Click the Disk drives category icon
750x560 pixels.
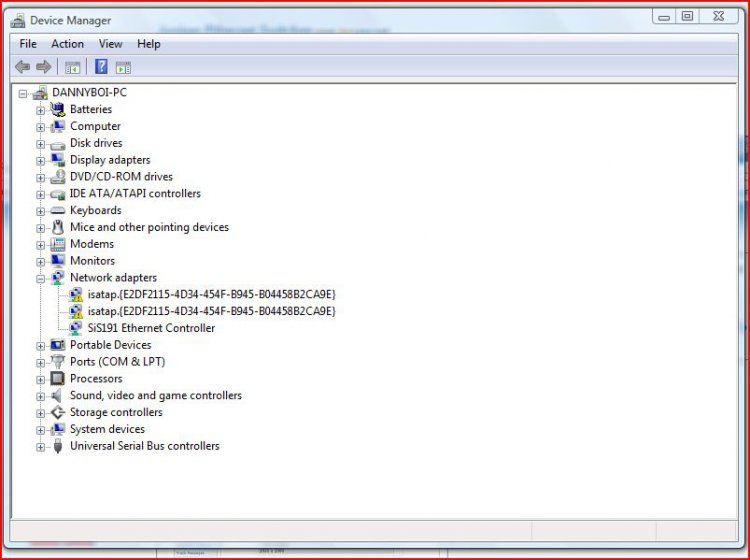58,144
